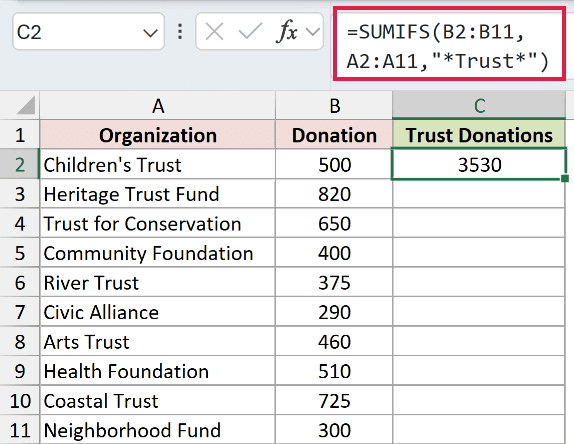Click the Organization header cell
The image size is (574, 444).
(x=158, y=135)
